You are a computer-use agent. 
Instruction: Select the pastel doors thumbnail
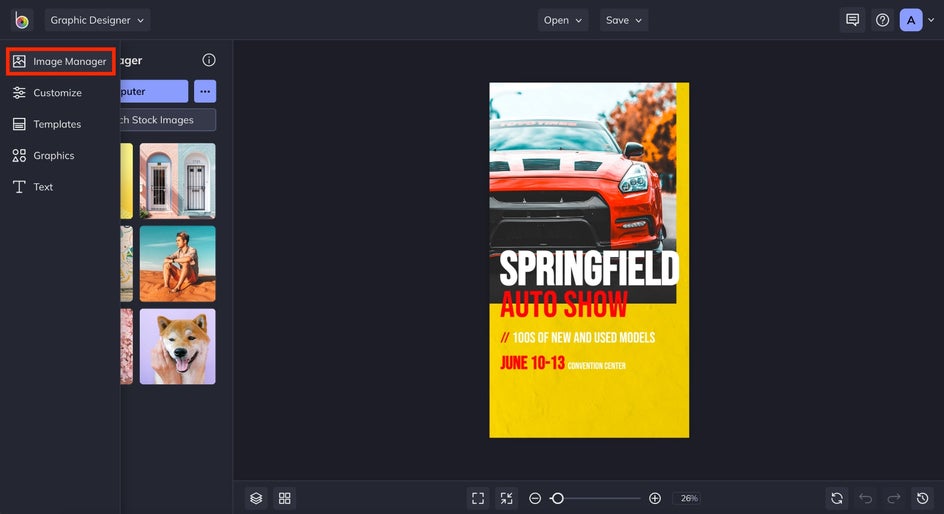pyautogui.click(x=178, y=181)
